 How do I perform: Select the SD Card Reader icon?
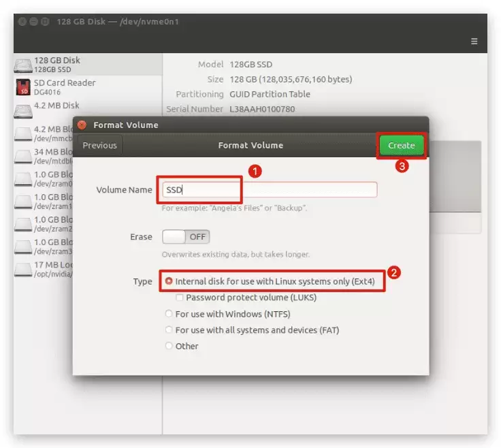23,87
